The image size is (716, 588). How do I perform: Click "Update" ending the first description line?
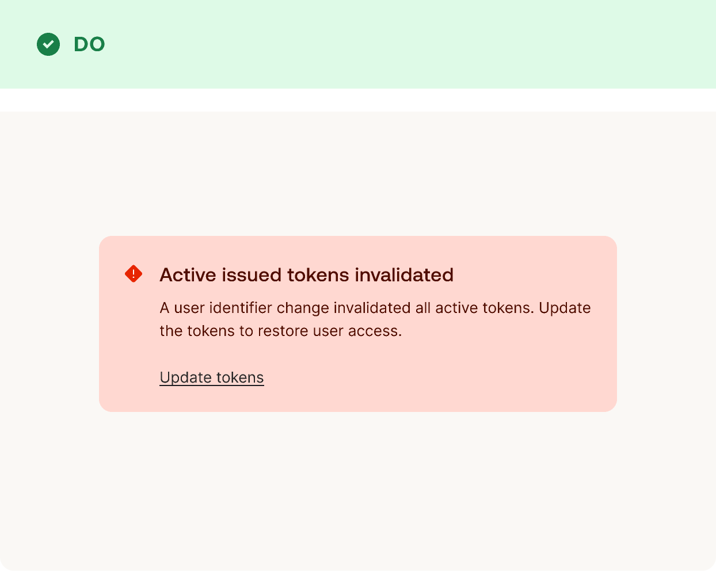click(565, 308)
